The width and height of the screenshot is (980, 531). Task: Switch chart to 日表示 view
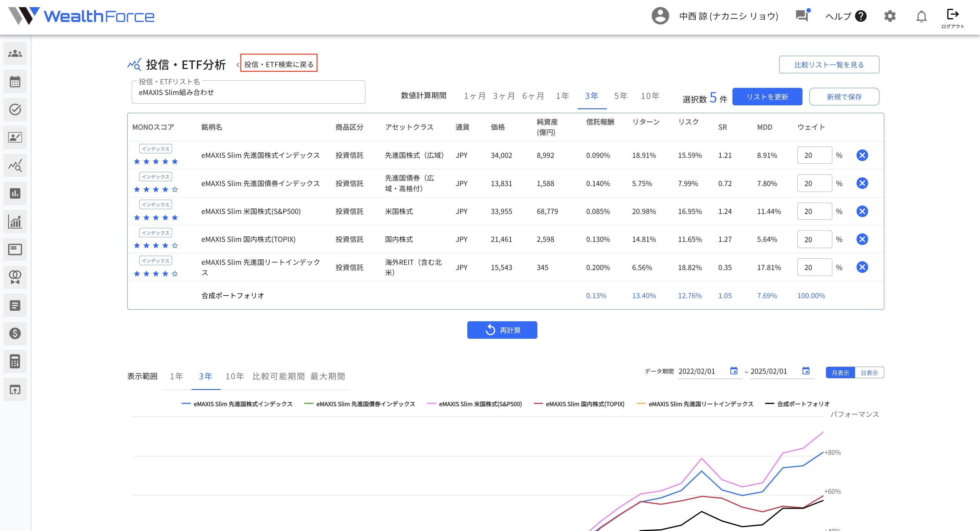[x=869, y=372]
